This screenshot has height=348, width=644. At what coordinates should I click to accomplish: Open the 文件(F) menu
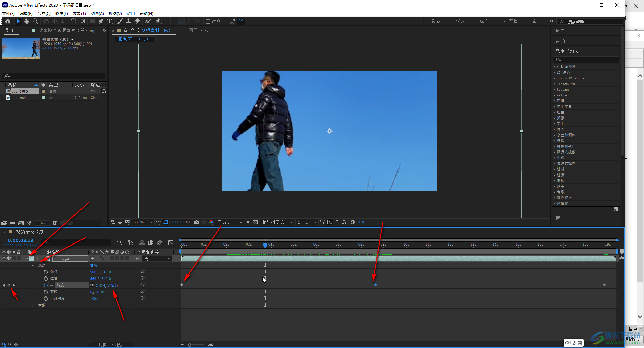pyautogui.click(x=8, y=14)
